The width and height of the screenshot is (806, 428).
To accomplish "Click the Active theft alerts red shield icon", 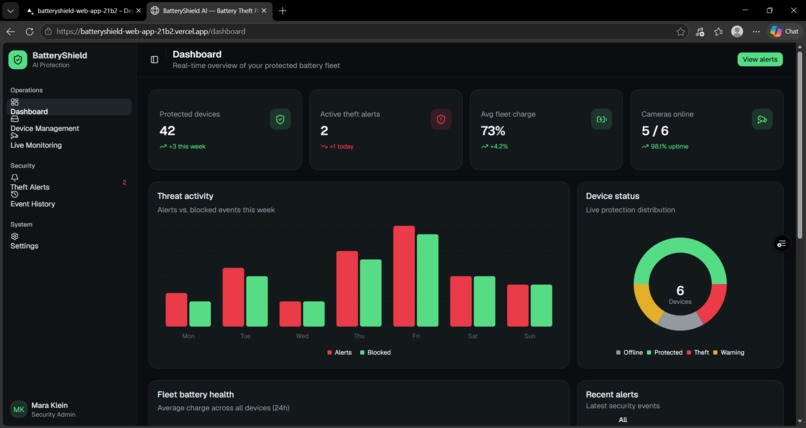I will pyautogui.click(x=441, y=119).
